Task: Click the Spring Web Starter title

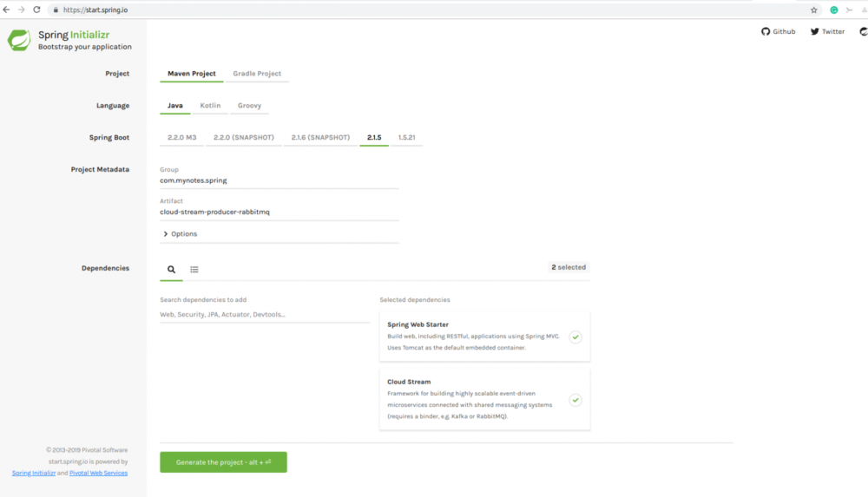Action: (x=418, y=325)
